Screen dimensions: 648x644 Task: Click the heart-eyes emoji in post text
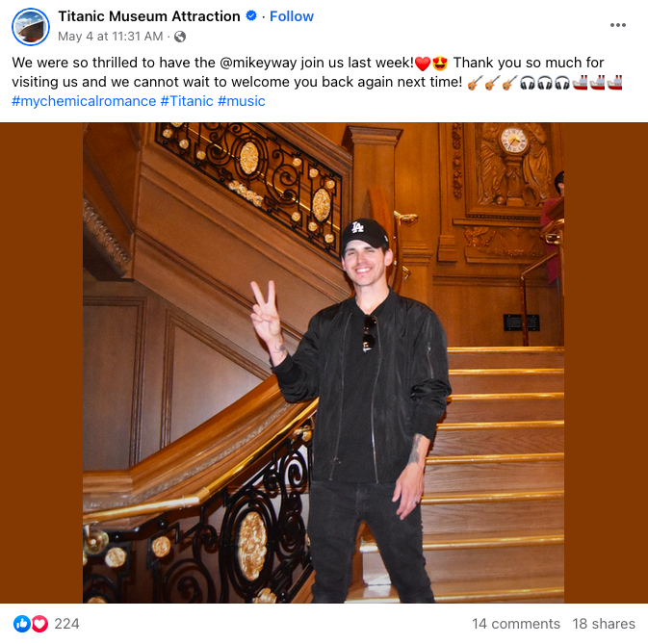pyautogui.click(x=440, y=64)
